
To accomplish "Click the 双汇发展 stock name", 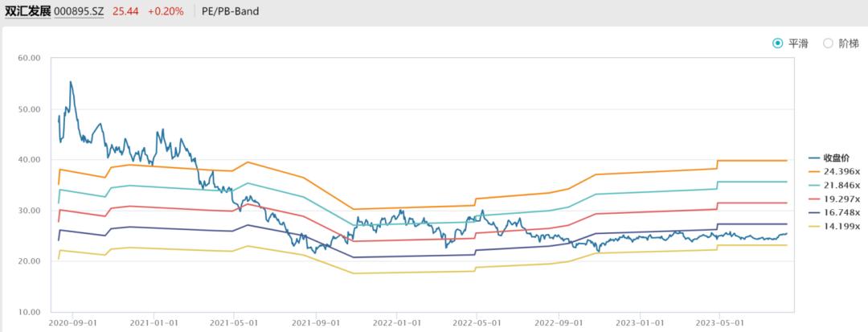I will [27, 12].
